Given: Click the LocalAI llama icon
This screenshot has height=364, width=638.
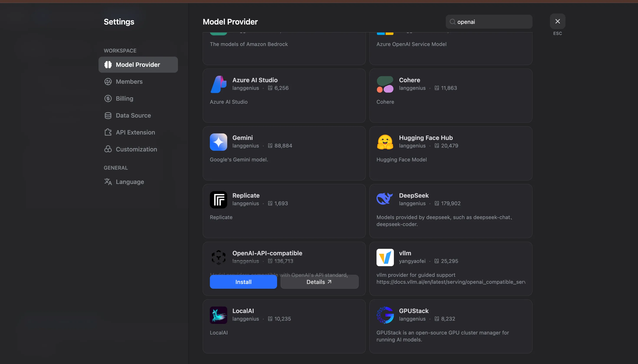Looking at the screenshot, I should tap(218, 315).
